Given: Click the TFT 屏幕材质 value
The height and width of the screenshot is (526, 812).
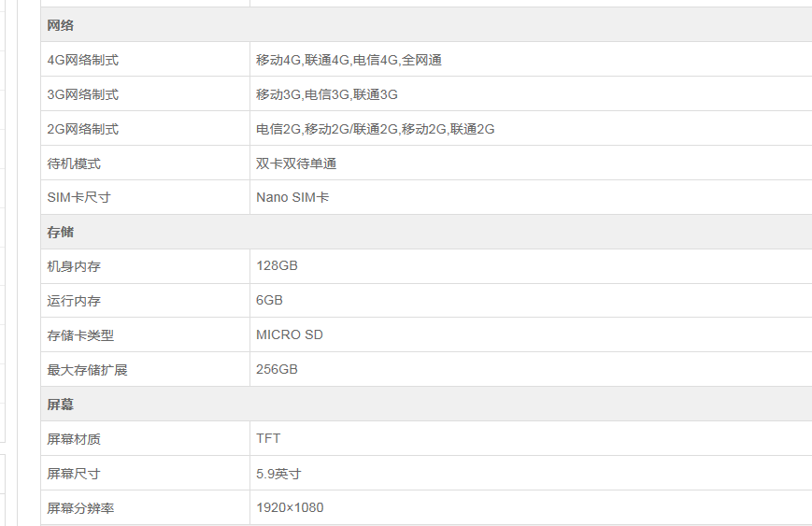Looking at the screenshot, I should pyautogui.click(x=268, y=439).
